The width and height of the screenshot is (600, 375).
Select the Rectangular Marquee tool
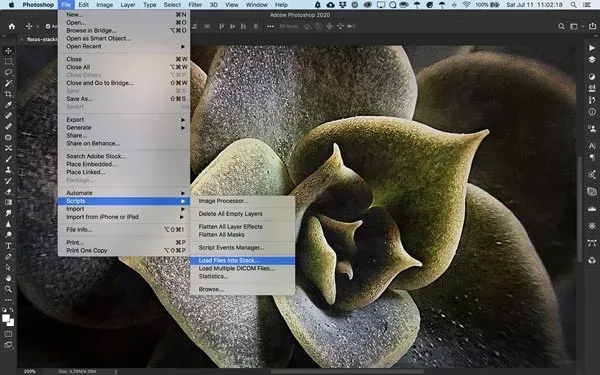click(8, 61)
